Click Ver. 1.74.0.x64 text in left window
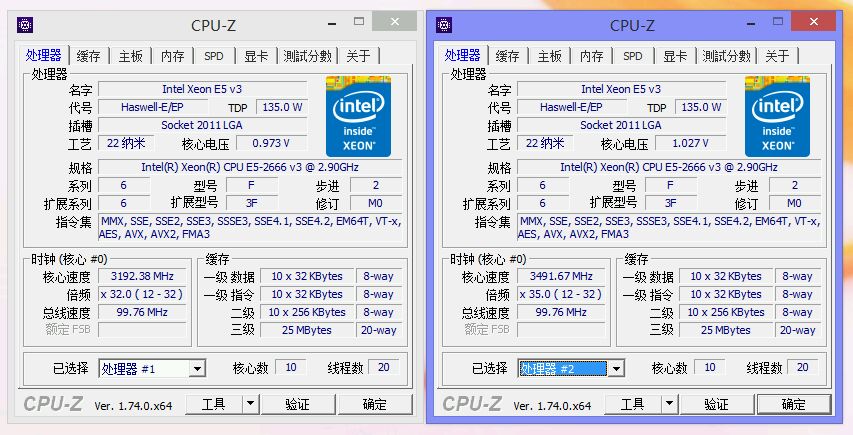This screenshot has height=435, width=853. pyautogui.click(x=133, y=406)
